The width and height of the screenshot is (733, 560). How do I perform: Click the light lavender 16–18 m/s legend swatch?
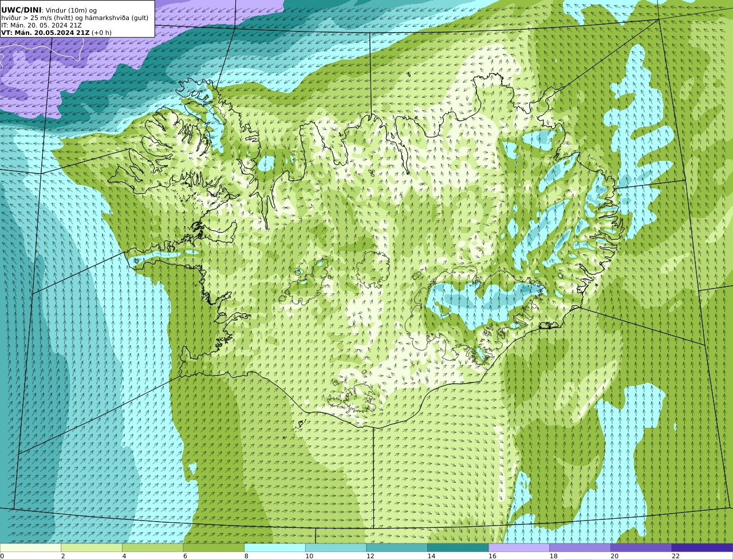(519, 548)
